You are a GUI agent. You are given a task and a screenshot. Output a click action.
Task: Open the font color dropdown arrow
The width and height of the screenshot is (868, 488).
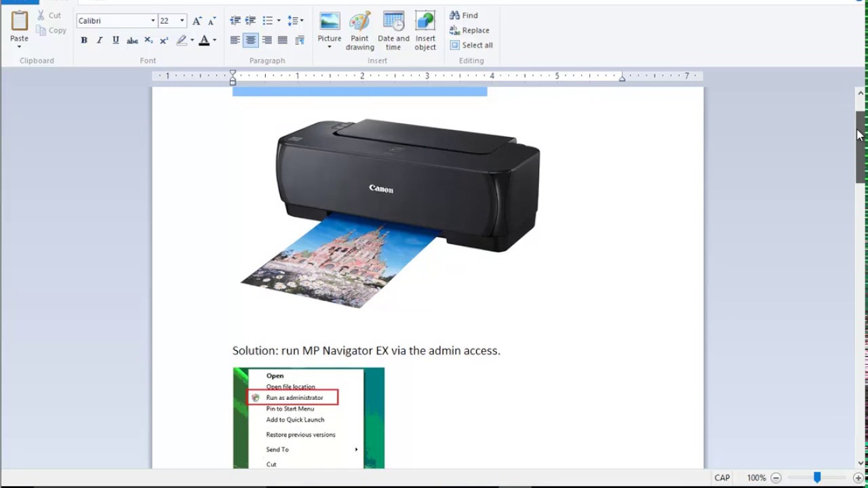coord(214,41)
